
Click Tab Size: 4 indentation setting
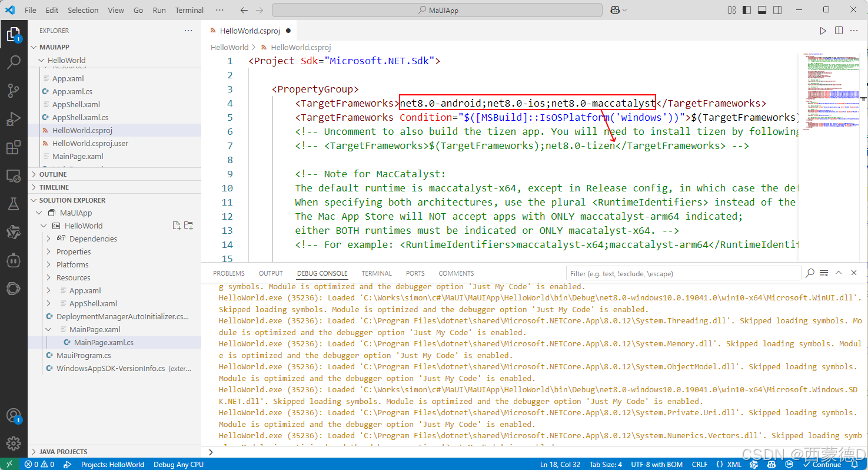pyautogui.click(x=606, y=464)
